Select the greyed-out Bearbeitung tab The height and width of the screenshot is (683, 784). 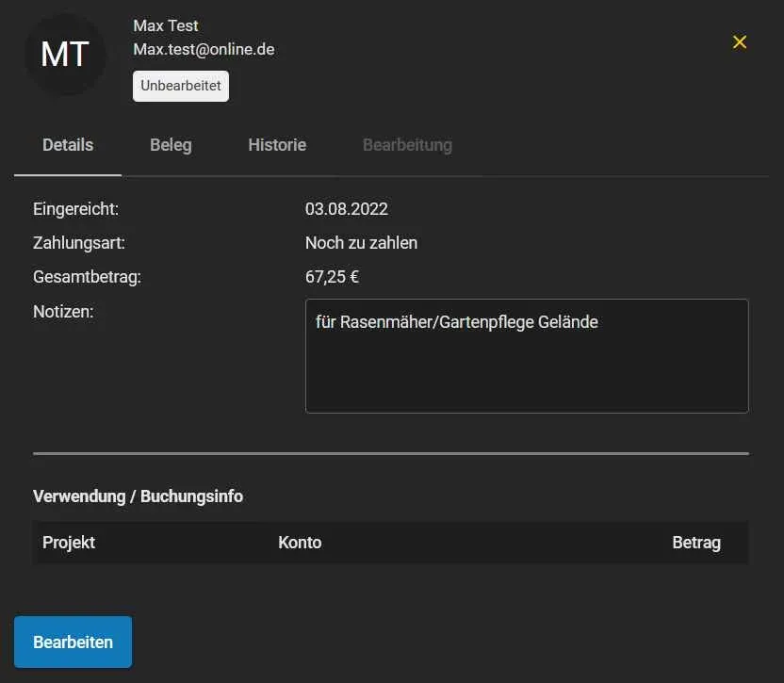pos(407,145)
